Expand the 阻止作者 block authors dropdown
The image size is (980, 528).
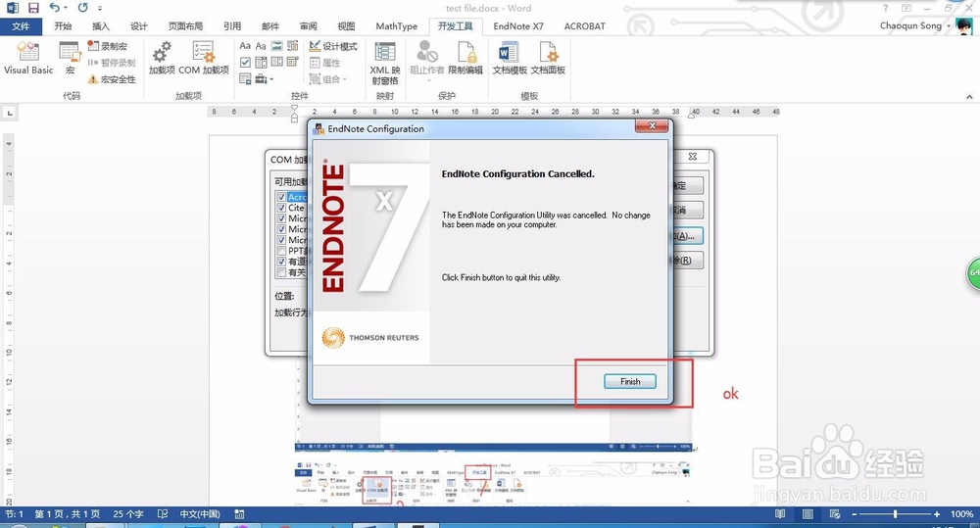point(428,80)
